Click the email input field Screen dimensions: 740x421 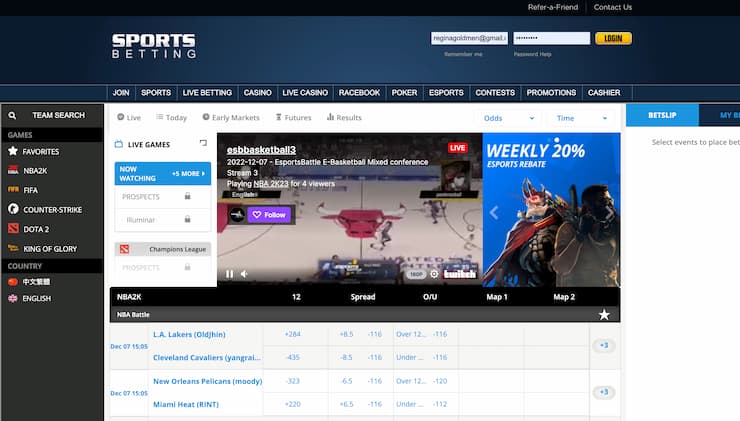coord(469,38)
